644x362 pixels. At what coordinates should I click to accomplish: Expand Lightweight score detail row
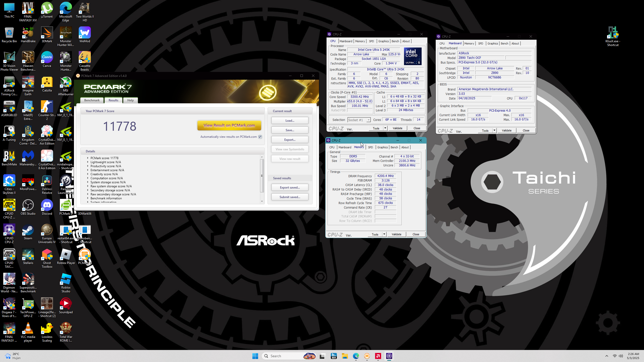point(88,162)
